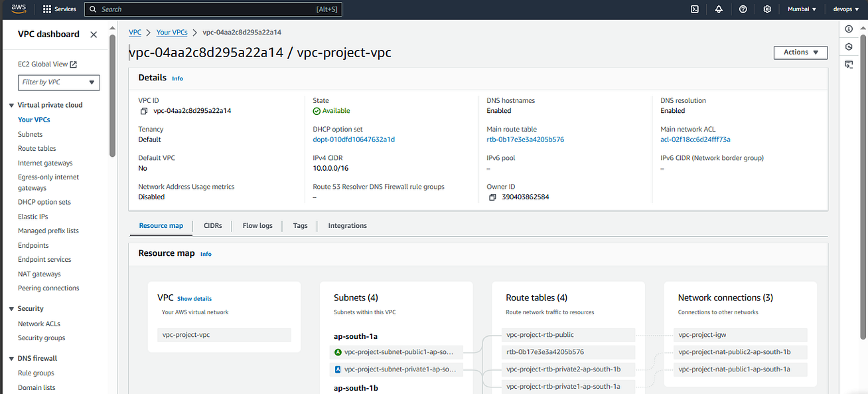Open the Actions dropdown button
This screenshot has width=868, height=394.
[801, 52]
